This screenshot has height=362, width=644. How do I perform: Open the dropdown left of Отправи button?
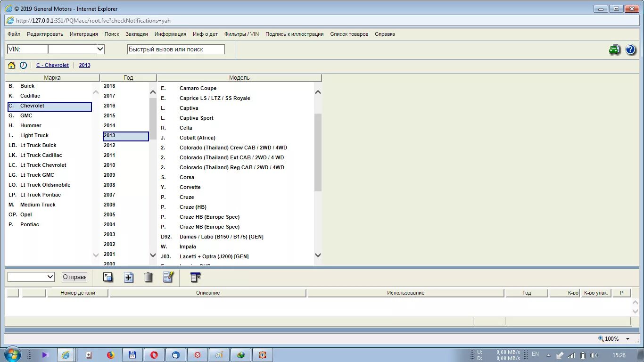point(31,277)
